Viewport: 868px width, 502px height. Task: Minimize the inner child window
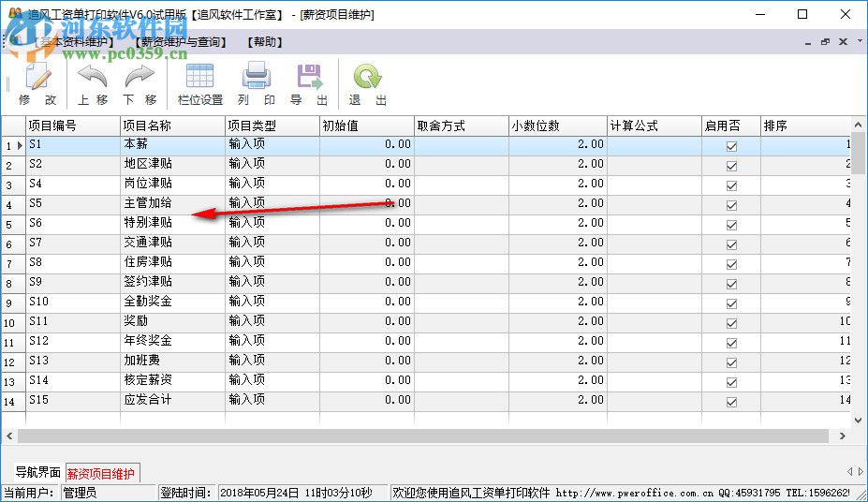coord(808,42)
